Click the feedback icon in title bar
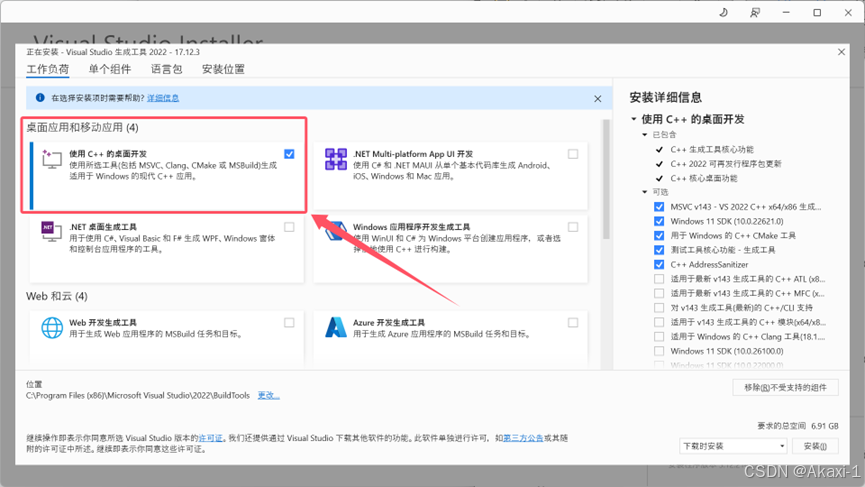Viewport: 865px width, 487px height. tap(755, 12)
